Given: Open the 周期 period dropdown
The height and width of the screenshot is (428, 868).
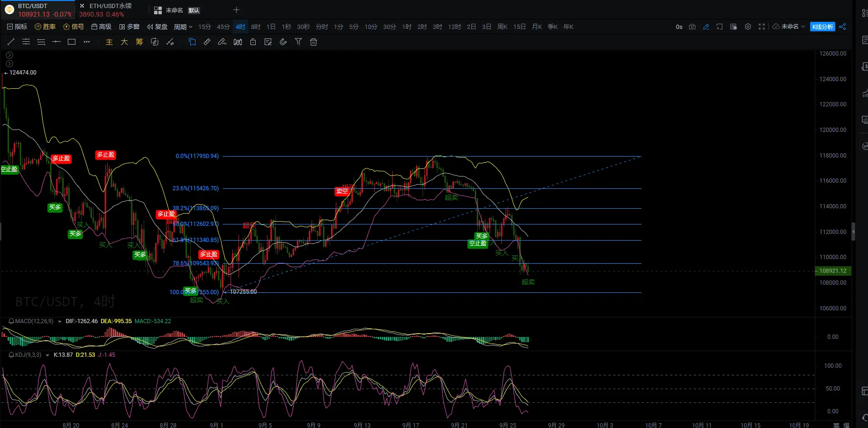Looking at the screenshot, I should tap(183, 27).
